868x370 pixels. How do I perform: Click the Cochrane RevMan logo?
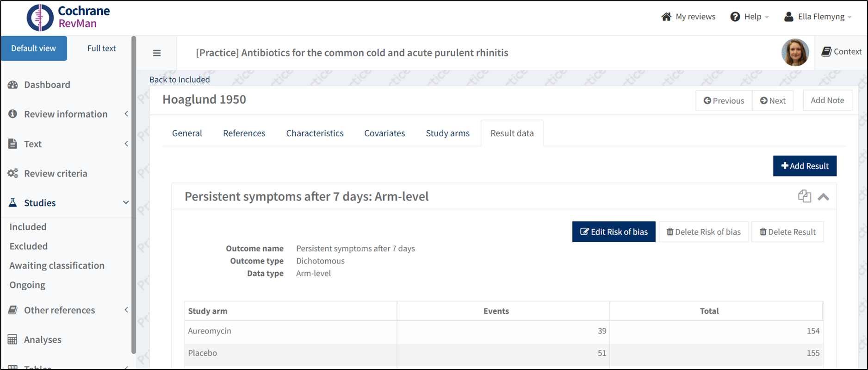(x=68, y=17)
